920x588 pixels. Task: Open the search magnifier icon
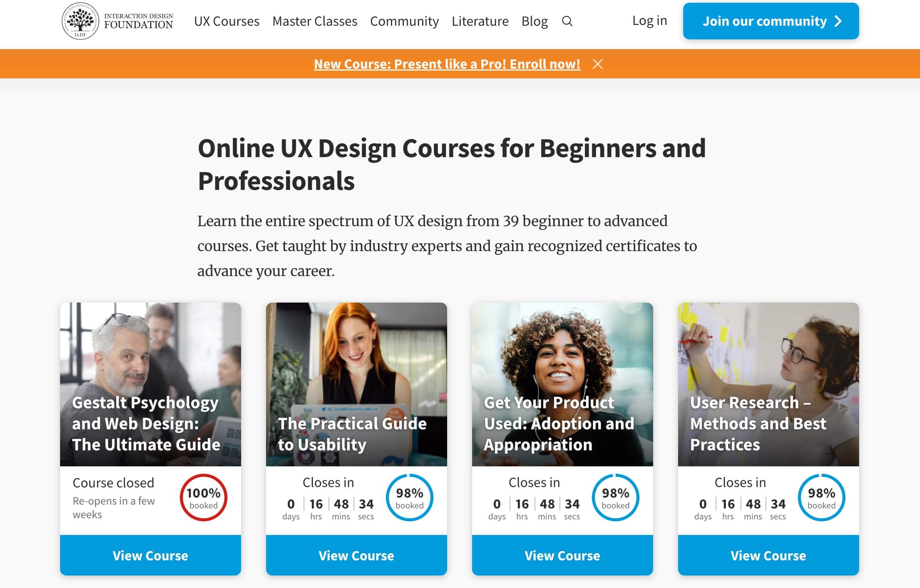(x=567, y=21)
